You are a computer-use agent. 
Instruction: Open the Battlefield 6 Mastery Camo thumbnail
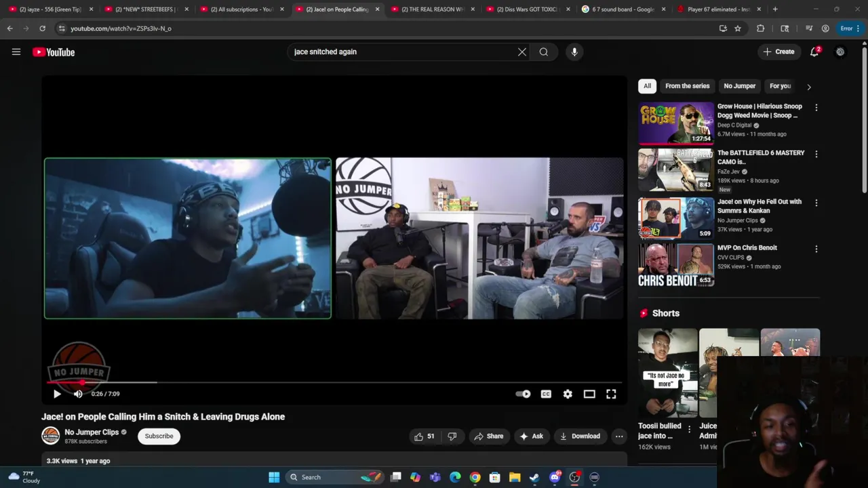(676, 169)
